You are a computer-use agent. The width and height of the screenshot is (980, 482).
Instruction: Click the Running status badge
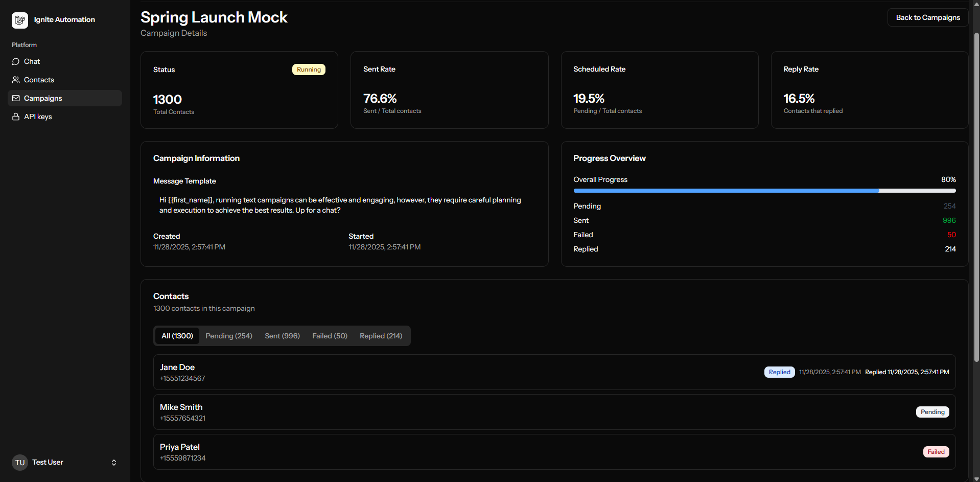coord(309,69)
